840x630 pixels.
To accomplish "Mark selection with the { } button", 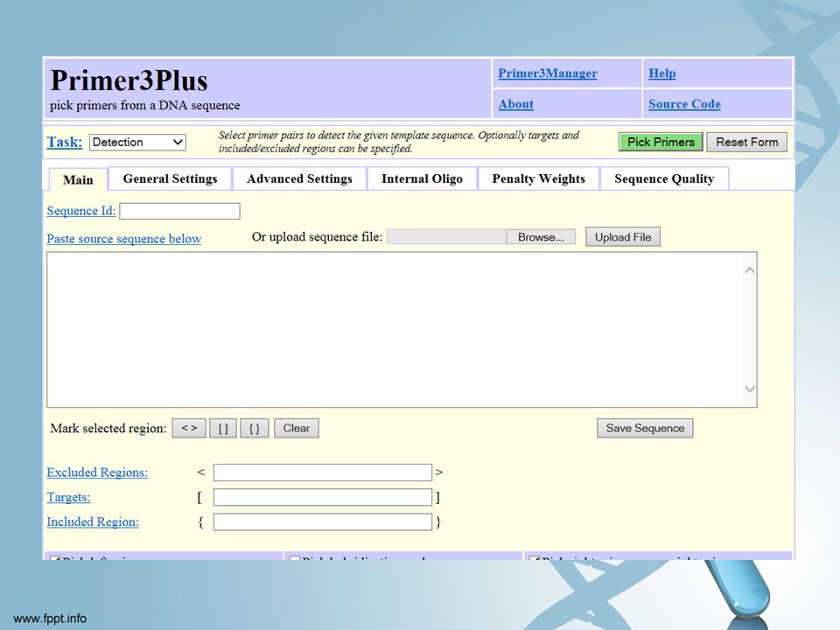I will 255,428.
